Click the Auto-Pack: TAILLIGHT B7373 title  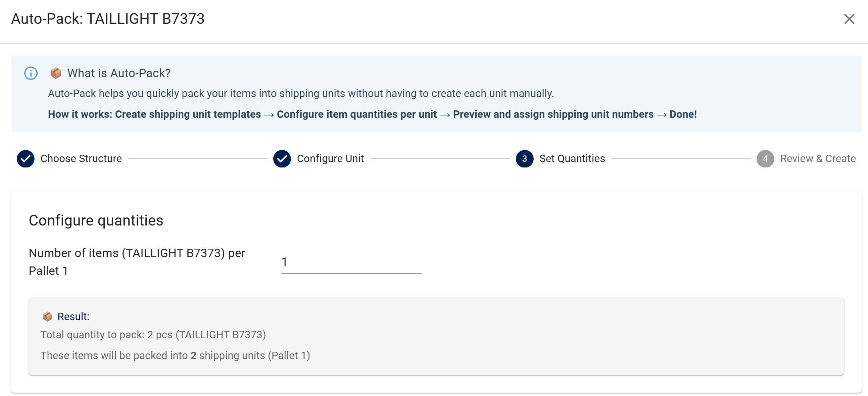108,19
